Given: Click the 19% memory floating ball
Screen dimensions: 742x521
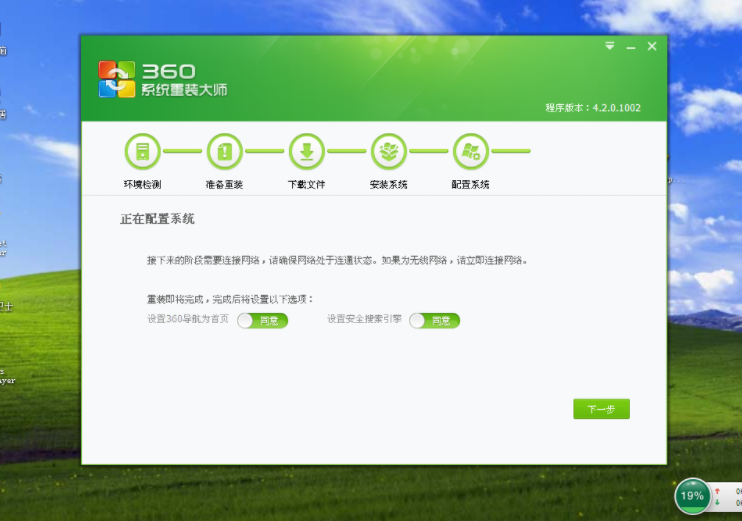Looking at the screenshot, I should pos(692,496).
